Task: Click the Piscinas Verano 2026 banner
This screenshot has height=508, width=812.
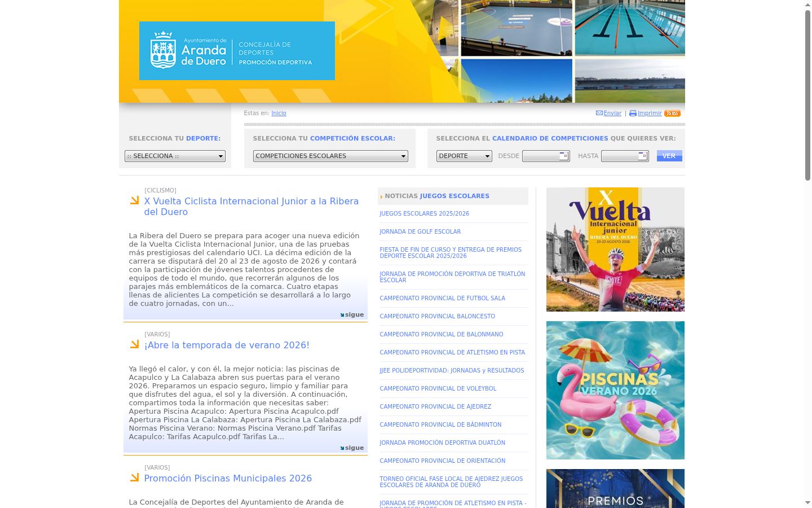Action: pyautogui.click(x=615, y=390)
